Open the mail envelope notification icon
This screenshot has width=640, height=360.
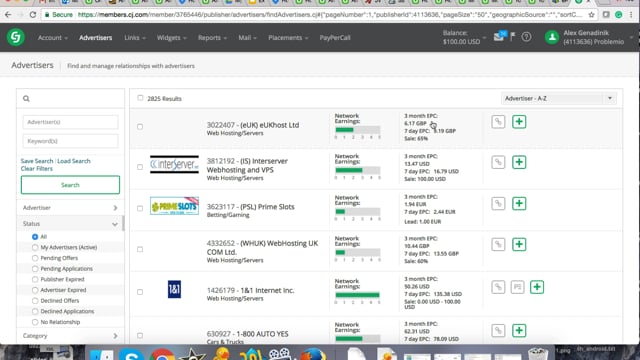coord(499,37)
